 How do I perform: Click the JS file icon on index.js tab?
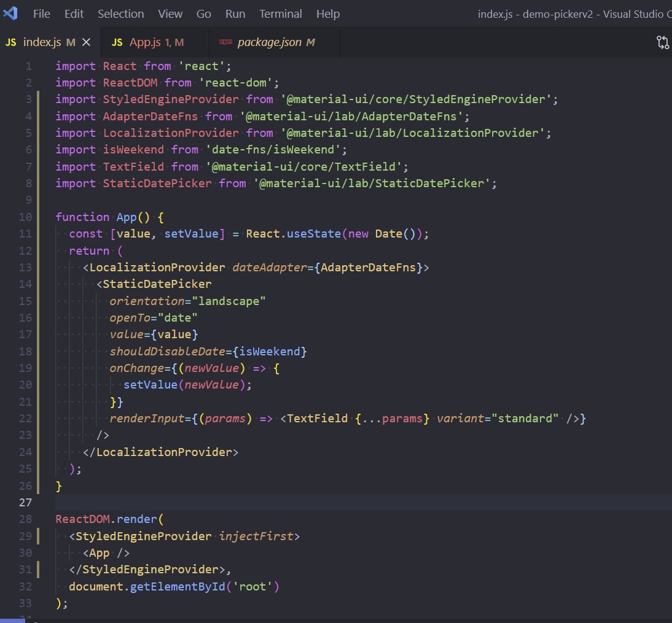(x=11, y=42)
